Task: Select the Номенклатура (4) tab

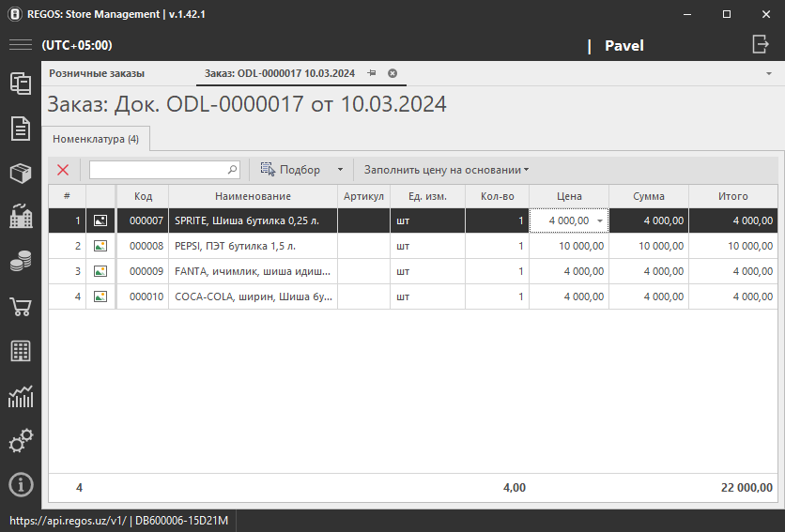Action: [95, 139]
